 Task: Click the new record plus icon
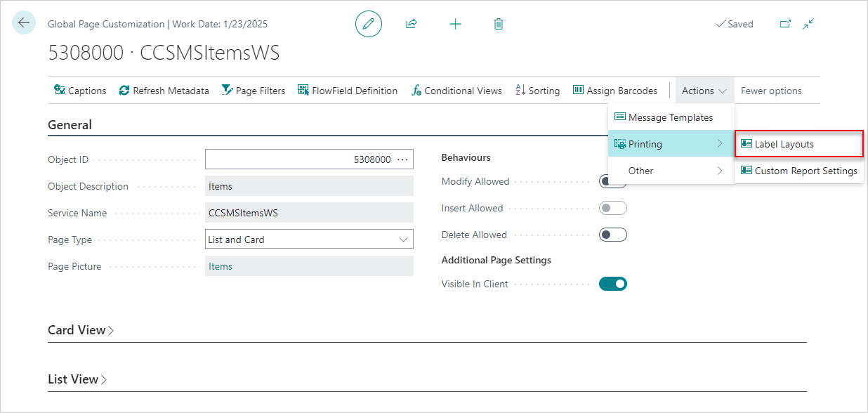(455, 23)
